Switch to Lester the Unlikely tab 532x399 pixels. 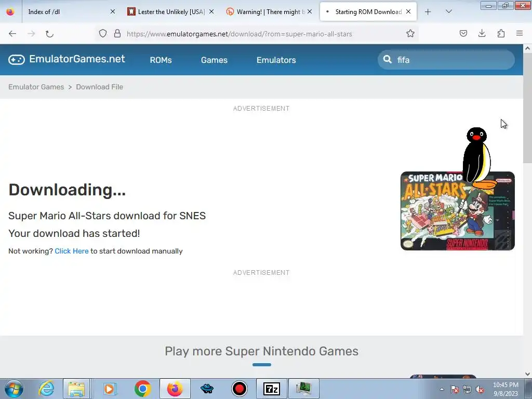pos(170,12)
